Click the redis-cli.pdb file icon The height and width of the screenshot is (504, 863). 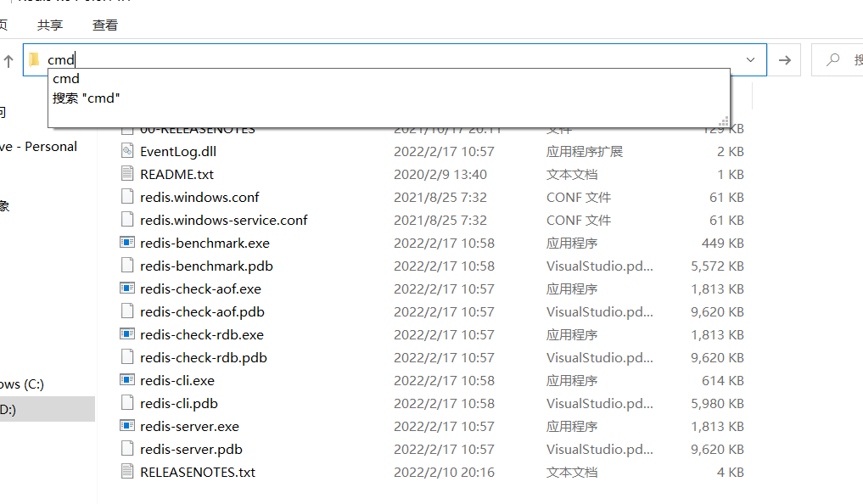point(127,403)
